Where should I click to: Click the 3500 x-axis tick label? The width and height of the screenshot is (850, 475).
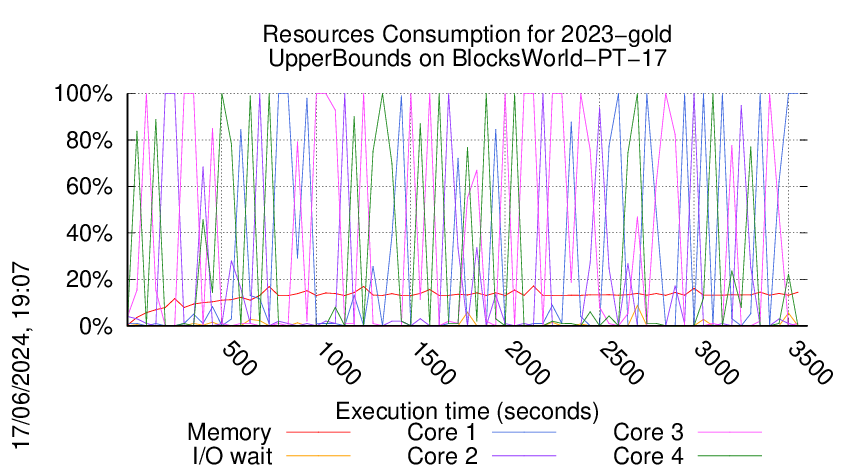point(810,363)
